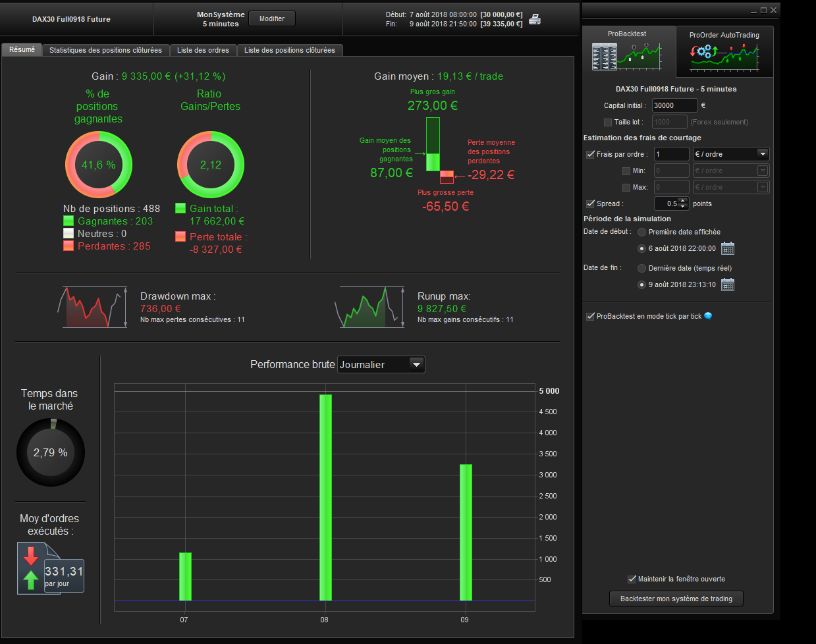Click the Gain 9 335,00 € total text
Viewport: 816px width, 644px height.
[158, 76]
